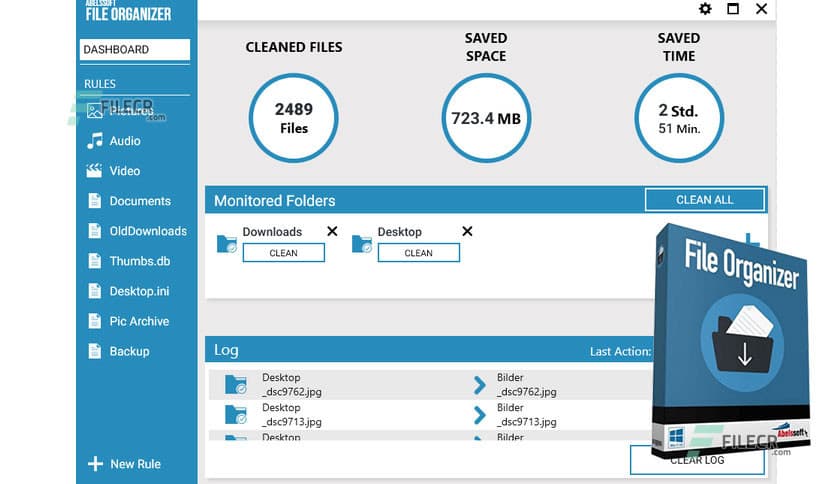Open the settings gear icon
Viewport: 836px width, 484px height.
click(705, 9)
